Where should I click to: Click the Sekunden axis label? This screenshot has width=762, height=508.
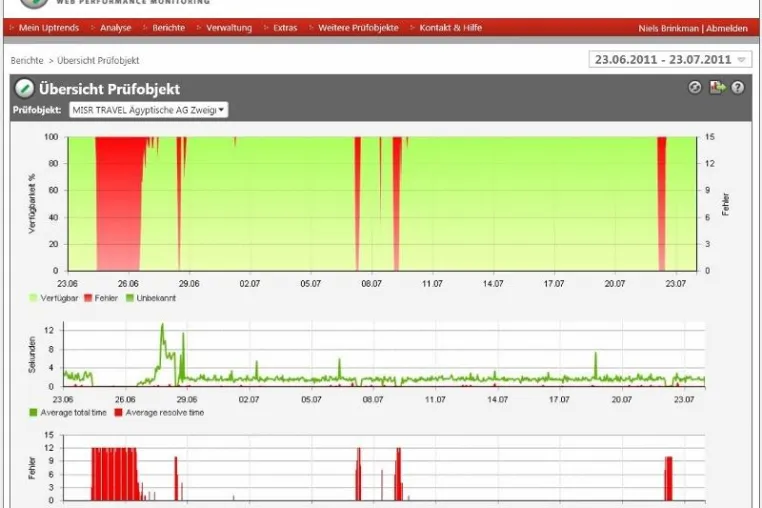pos(32,355)
